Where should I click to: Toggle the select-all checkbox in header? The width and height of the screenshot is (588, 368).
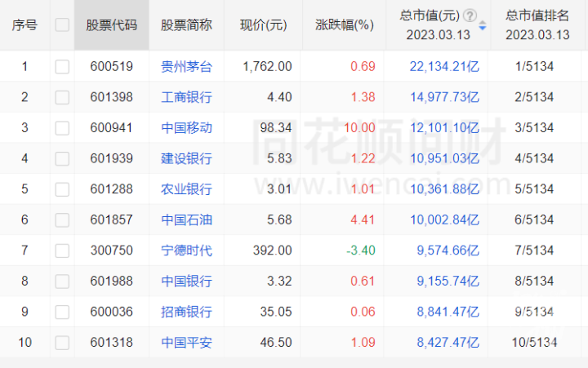click(62, 25)
